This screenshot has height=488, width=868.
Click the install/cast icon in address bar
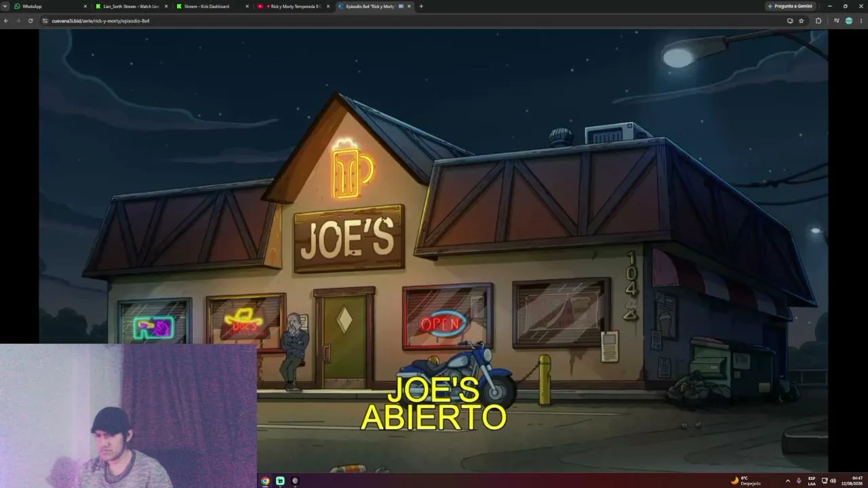point(790,21)
